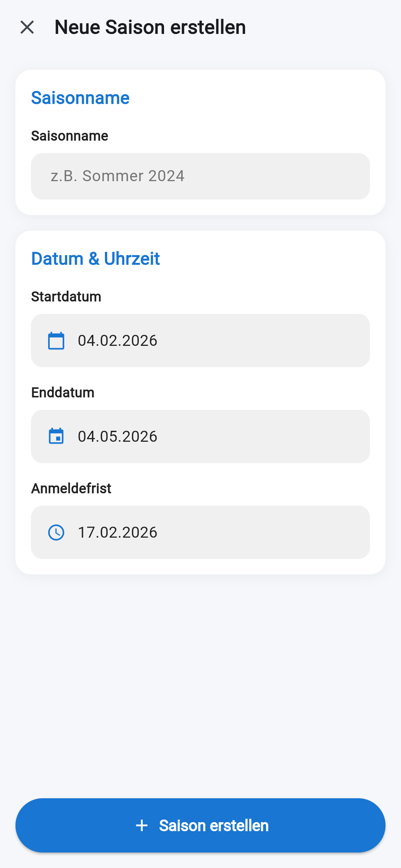The image size is (401, 868).
Task: Click the Enddatum field label
Action: (x=63, y=393)
